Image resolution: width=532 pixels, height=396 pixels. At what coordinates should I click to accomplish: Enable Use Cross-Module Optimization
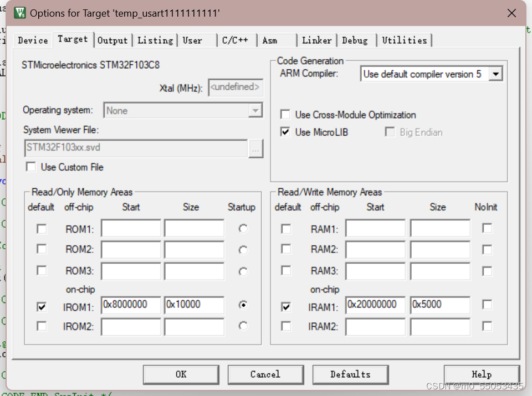(285, 115)
